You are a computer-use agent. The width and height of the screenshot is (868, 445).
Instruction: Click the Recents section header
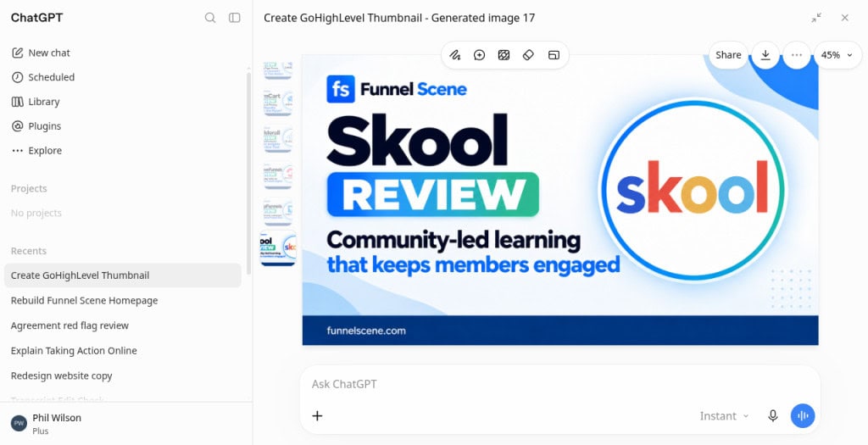29,251
